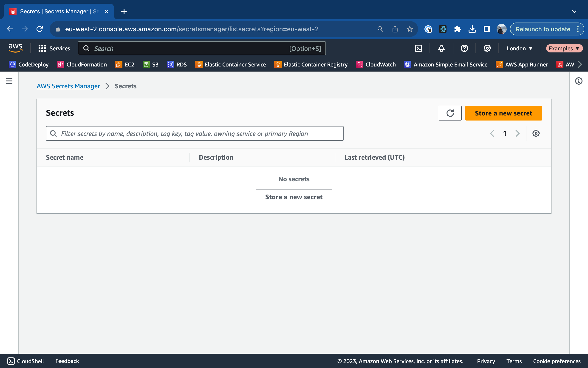Go to the EC2 shortcut
Image resolution: width=588 pixels, height=368 pixels.
(x=125, y=64)
